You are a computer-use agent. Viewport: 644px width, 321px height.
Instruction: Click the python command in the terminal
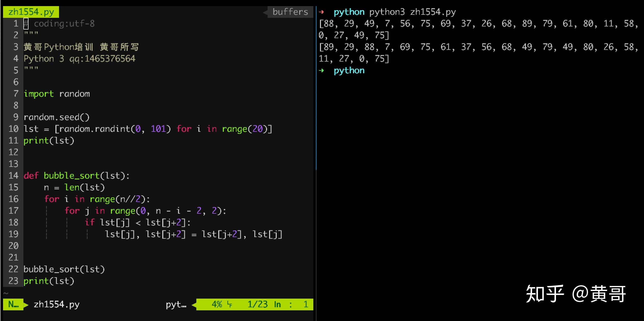(349, 70)
